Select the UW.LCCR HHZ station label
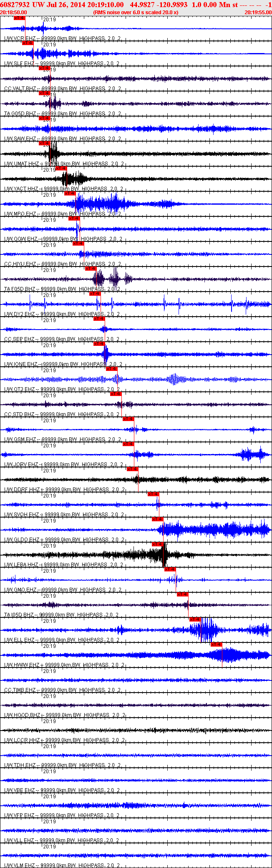The image size is (272, 868). click(x=22, y=740)
